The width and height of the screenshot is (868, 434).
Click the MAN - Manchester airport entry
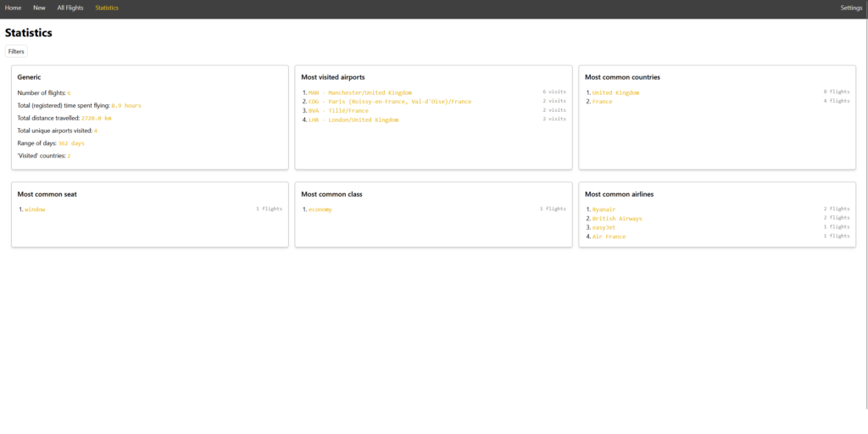359,92
